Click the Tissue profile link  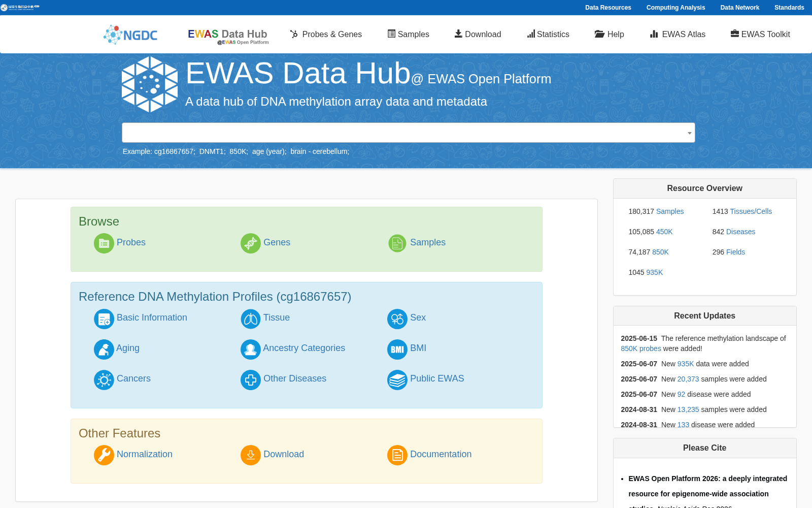(277, 317)
